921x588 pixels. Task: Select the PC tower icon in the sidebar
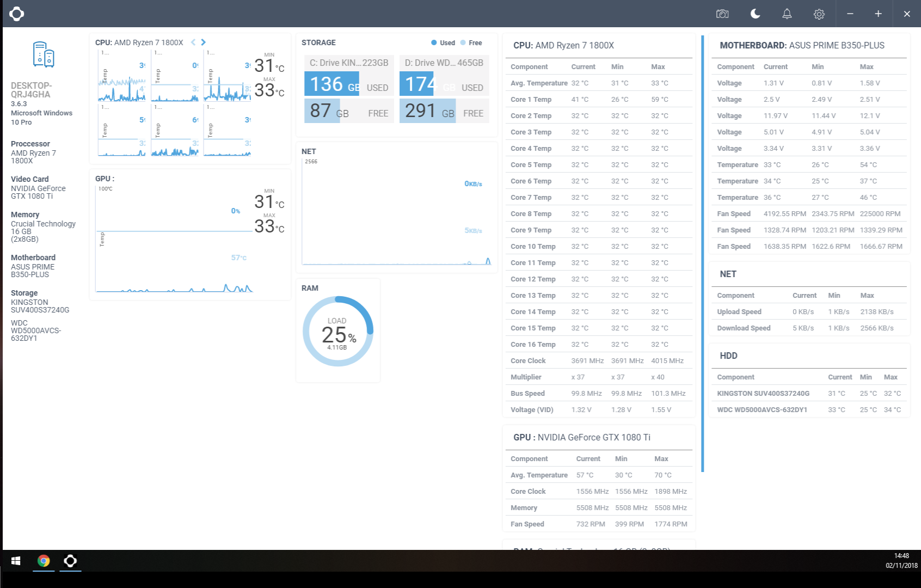coord(44,54)
